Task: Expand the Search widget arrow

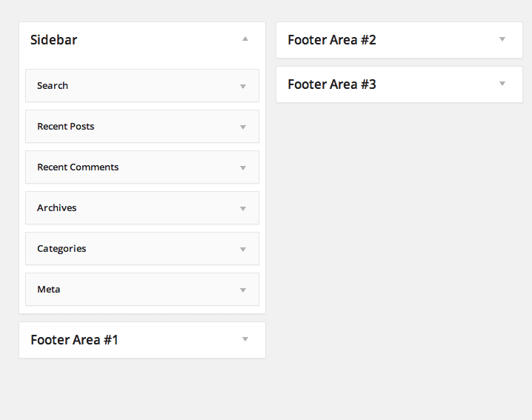Action: click(242, 86)
